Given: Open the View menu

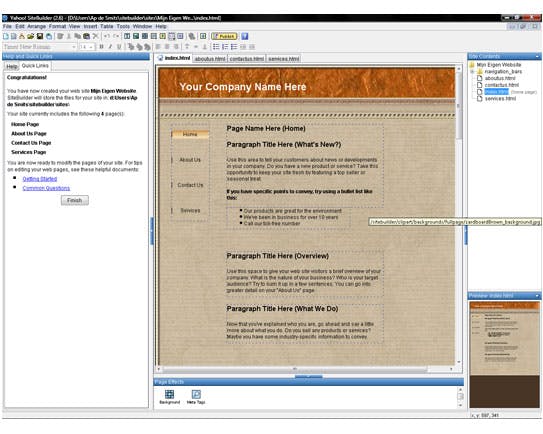Looking at the screenshot, I should pyautogui.click(x=74, y=26).
